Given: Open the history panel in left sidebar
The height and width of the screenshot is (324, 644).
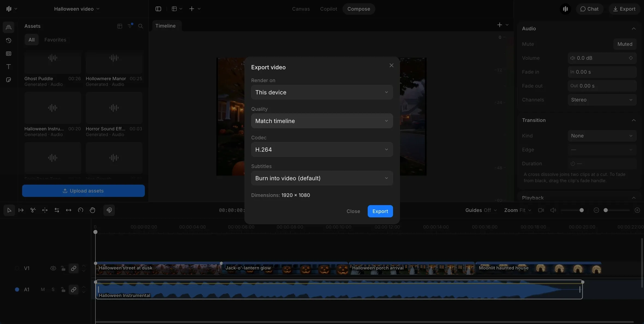Looking at the screenshot, I should pyautogui.click(x=9, y=40).
